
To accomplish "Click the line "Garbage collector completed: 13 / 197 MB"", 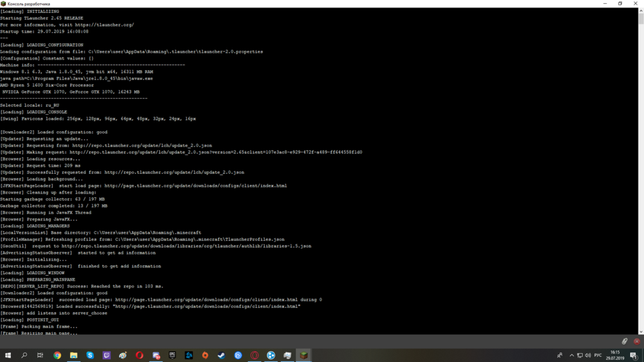I will (x=53, y=206).
